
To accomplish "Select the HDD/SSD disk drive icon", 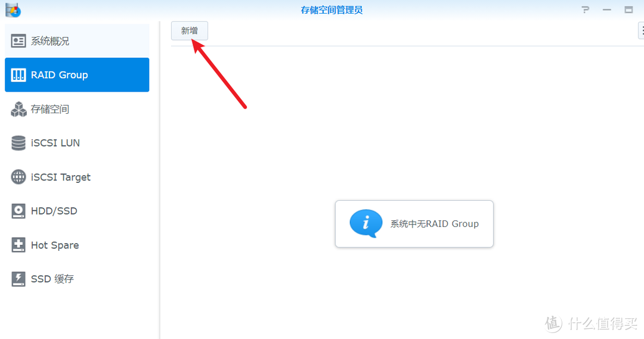I will coord(18,211).
